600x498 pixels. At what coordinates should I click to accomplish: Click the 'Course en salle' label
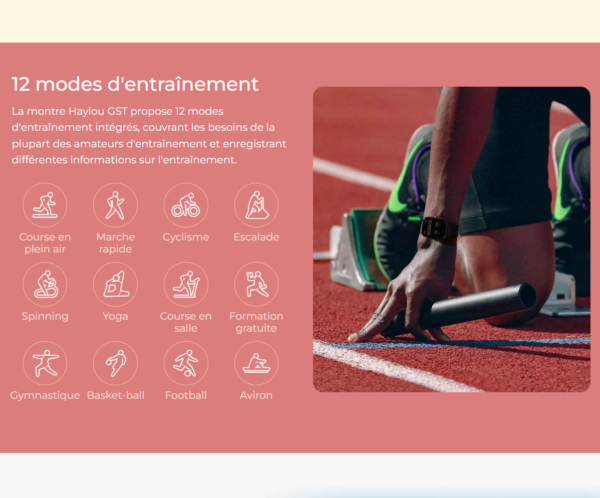(x=186, y=322)
